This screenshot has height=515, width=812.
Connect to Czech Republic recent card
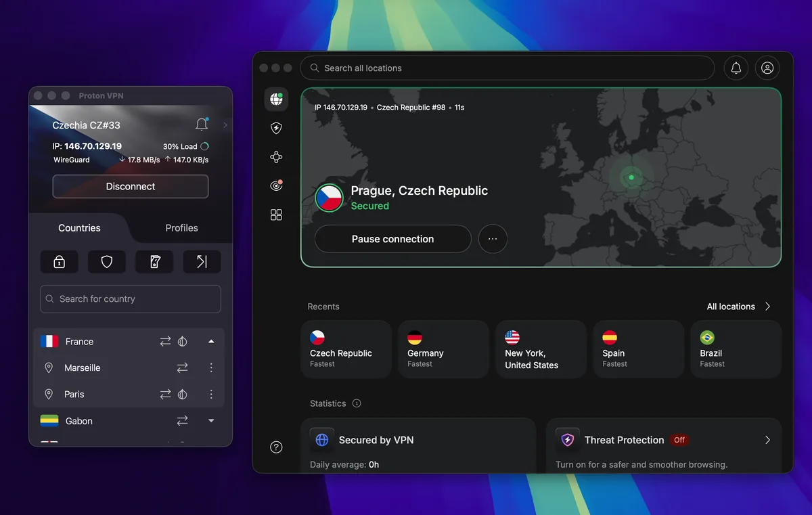click(x=346, y=349)
